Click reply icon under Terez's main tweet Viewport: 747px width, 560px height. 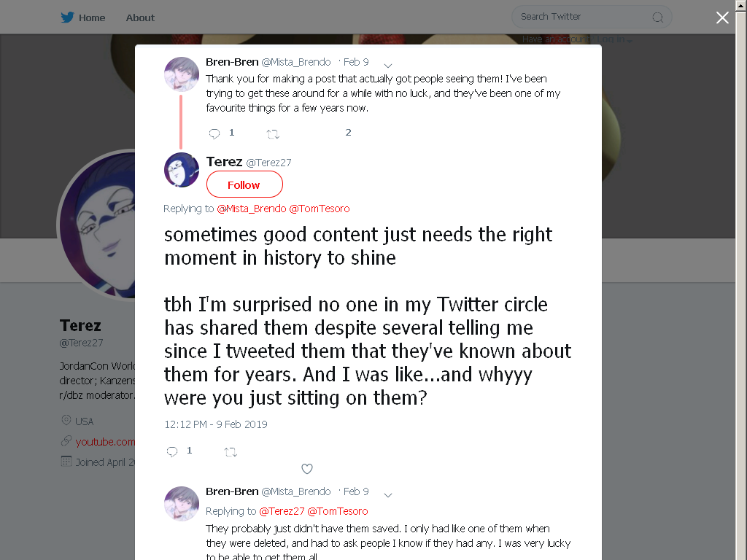[x=172, y=451]
